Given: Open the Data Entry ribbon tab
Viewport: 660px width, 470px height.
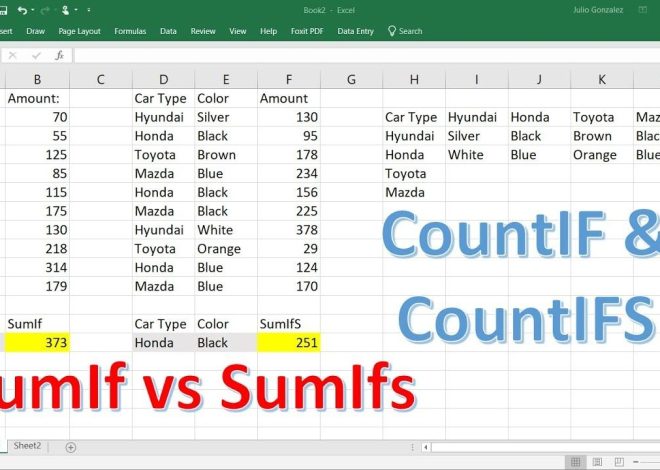Looking at the screenshot, I should tap(355, 31).
